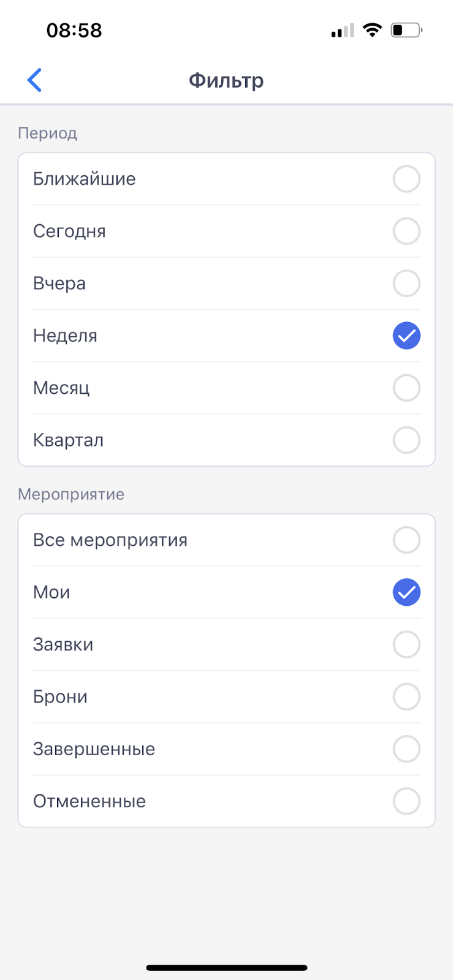Viewport: 453px width, 980px height.
Task: Choose Вчера as the period
Action: pyautogui.click(x=406, y=284)
